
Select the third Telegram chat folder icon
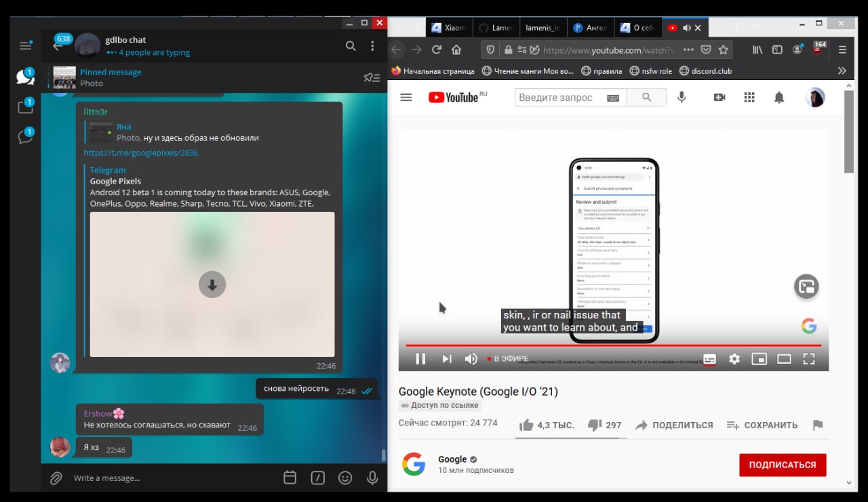(25, 137)
